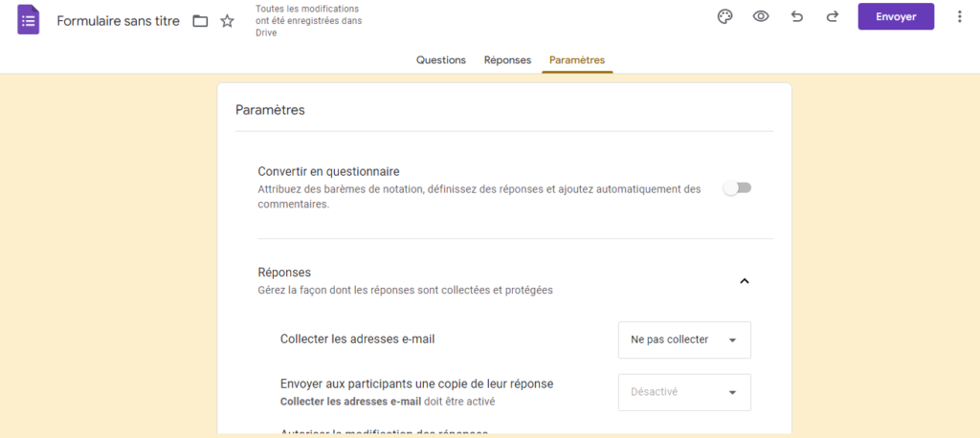Switch to the Questions tab
The image size is (980, 438).
coord(440,60)
